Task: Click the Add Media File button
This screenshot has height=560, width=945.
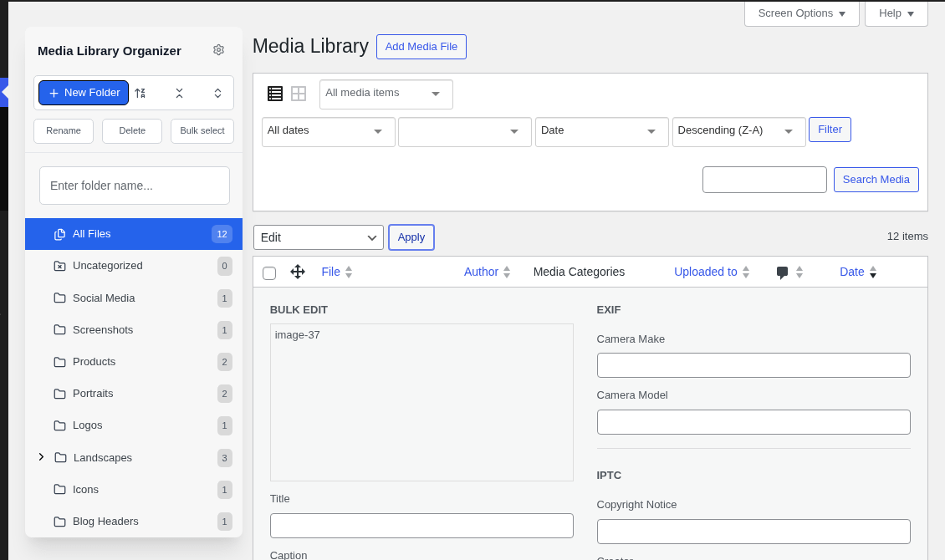Action: (421, 47)
